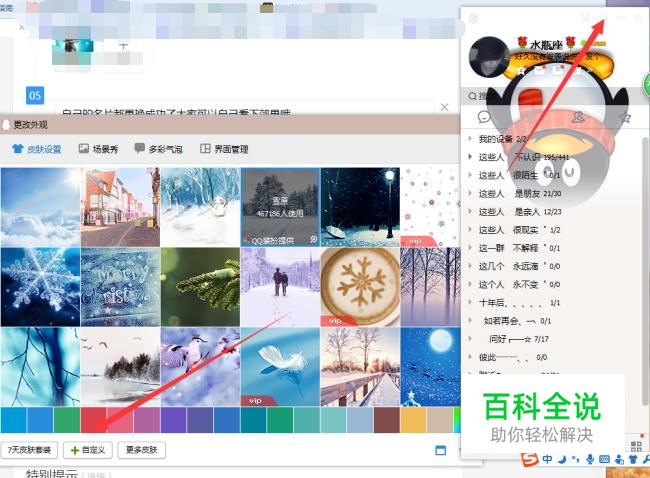Image resolution: width=650 pixels, height=478 pixels.
Task: Select the Merry Christmas skin thumbnail
Action: pyautogui.click(x=120, y=287)
